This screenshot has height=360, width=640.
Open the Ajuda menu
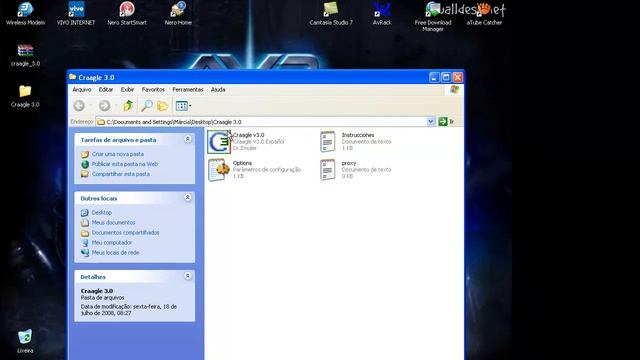[x=218, y=89]
